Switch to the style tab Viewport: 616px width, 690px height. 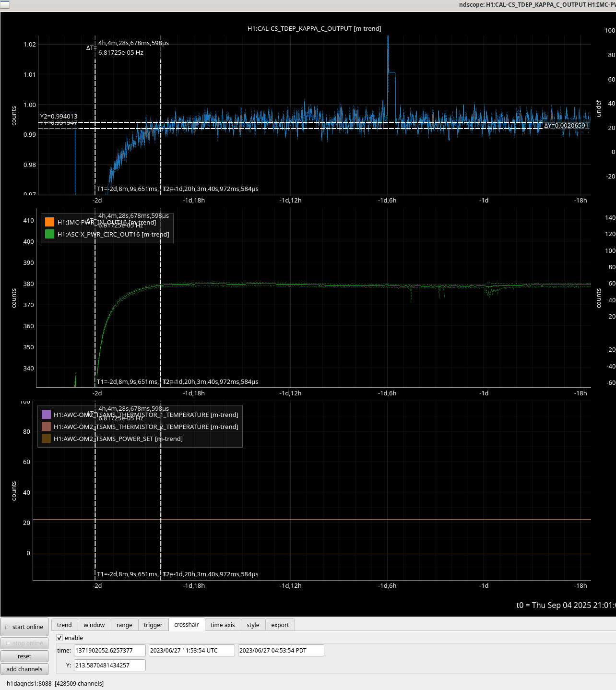point(253,625)
